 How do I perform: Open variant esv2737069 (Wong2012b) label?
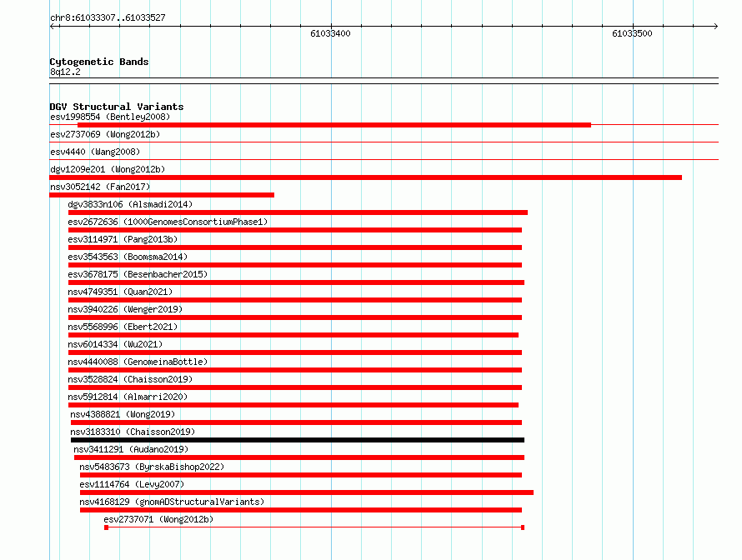point(105,134)
